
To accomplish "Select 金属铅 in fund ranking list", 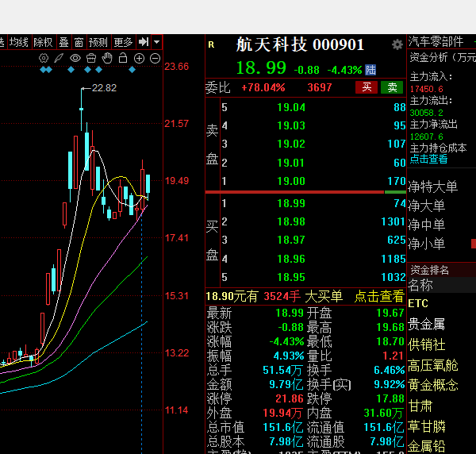I will (426, 446).
